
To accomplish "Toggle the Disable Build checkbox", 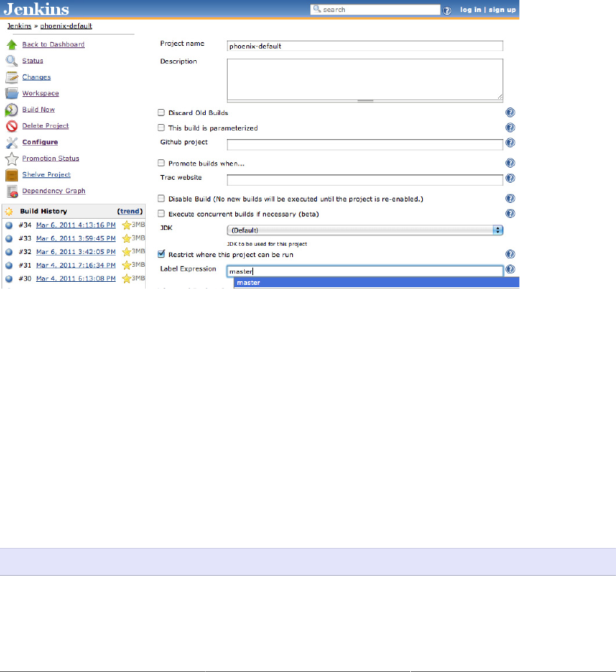I will [x=161, y=198].
